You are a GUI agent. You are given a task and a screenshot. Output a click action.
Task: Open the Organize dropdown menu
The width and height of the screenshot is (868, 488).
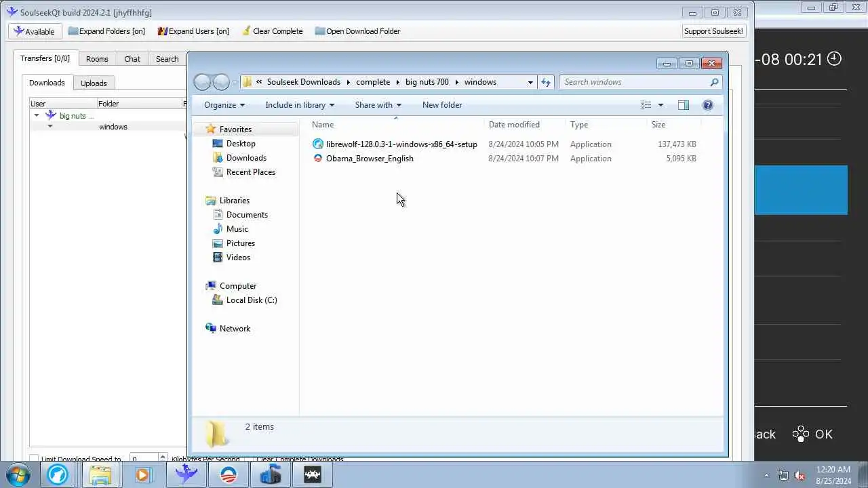224,105
